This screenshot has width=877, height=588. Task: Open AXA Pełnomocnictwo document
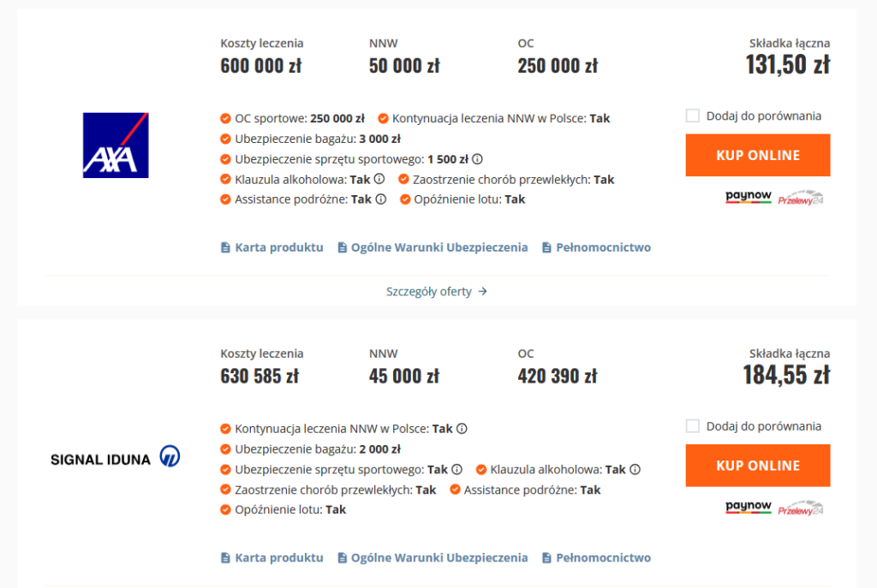(x=596, y=247)
